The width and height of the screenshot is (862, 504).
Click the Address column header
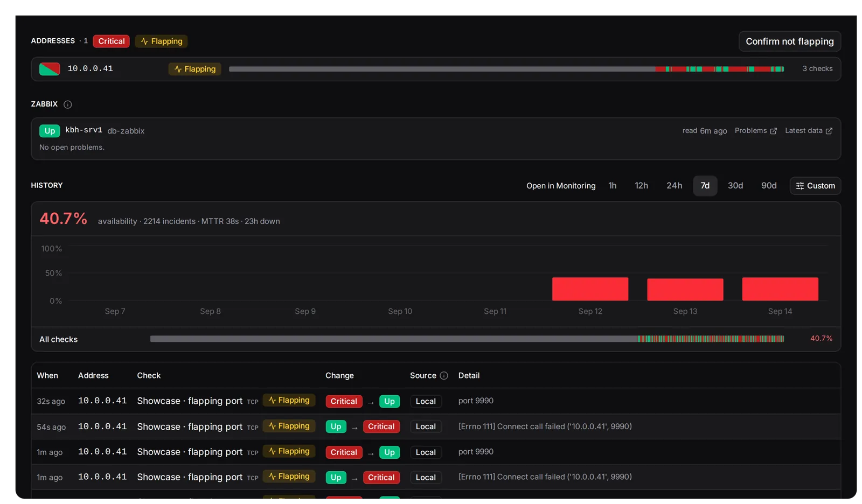[93, 376]
